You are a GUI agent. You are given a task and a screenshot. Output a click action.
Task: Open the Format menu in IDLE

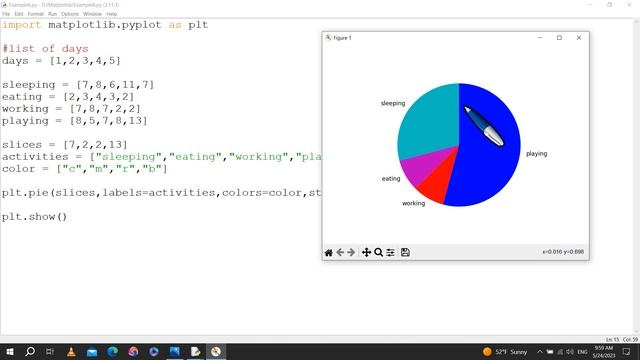(x=36, y=14)
